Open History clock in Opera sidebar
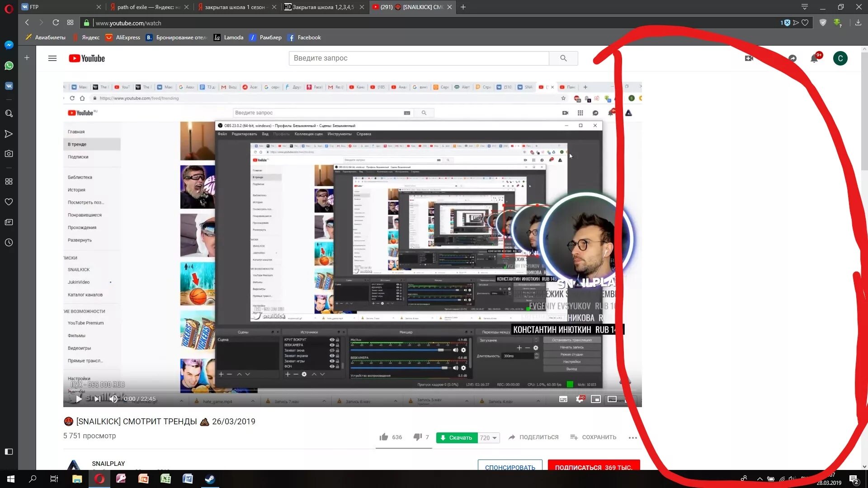 (x=9, y=243)
